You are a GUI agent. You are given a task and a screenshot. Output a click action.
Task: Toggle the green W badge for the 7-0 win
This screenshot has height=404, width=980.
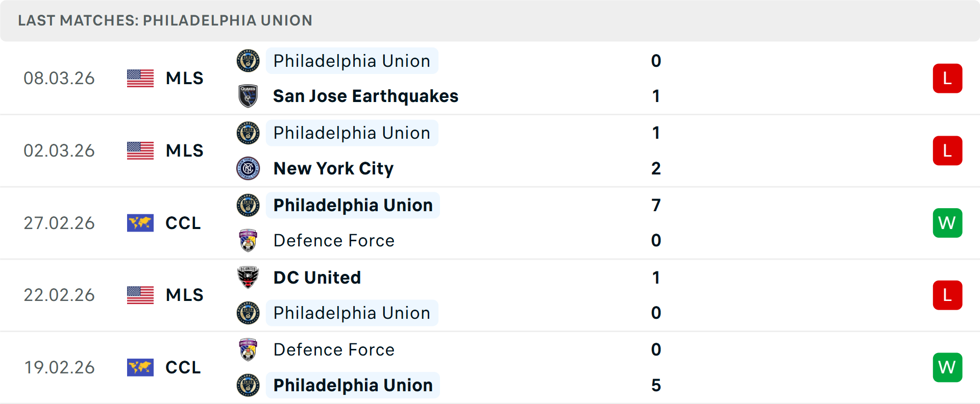[947, 223]
